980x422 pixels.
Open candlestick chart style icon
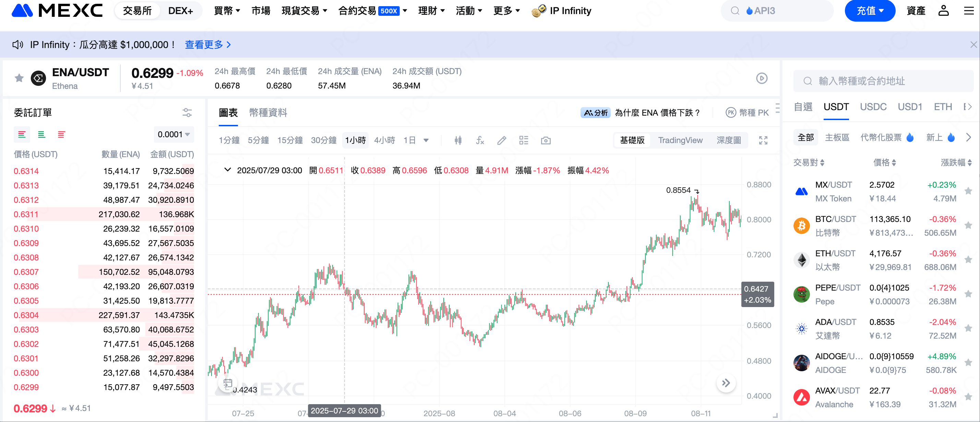pos(458,140)
